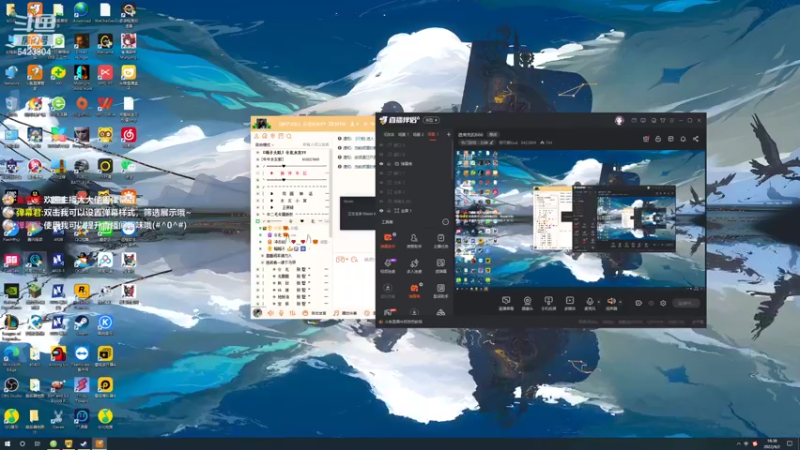
Task: Toggle YY speaker icon in bottom bar
Action: [270, 313]
